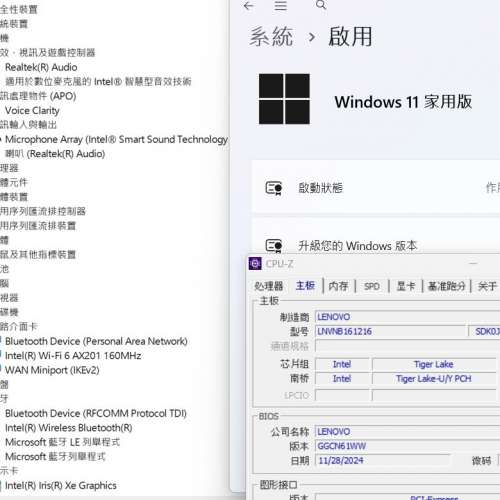
Task: Select 視訊及遊戲控制器 category in Device Manager
Action: coord(48,53)
